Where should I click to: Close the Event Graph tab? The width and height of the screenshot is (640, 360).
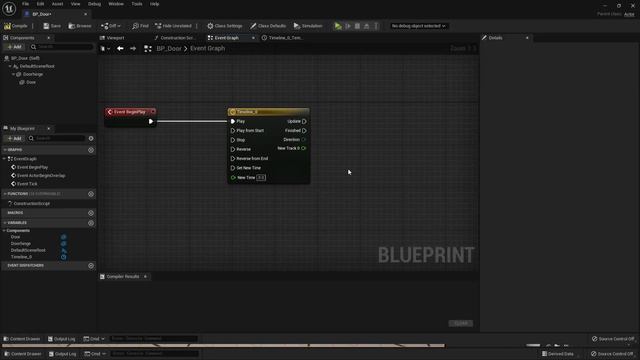tap(253, 38)
